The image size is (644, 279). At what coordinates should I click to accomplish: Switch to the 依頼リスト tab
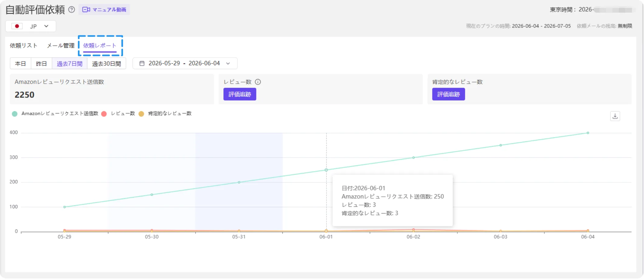coord(23,45)
